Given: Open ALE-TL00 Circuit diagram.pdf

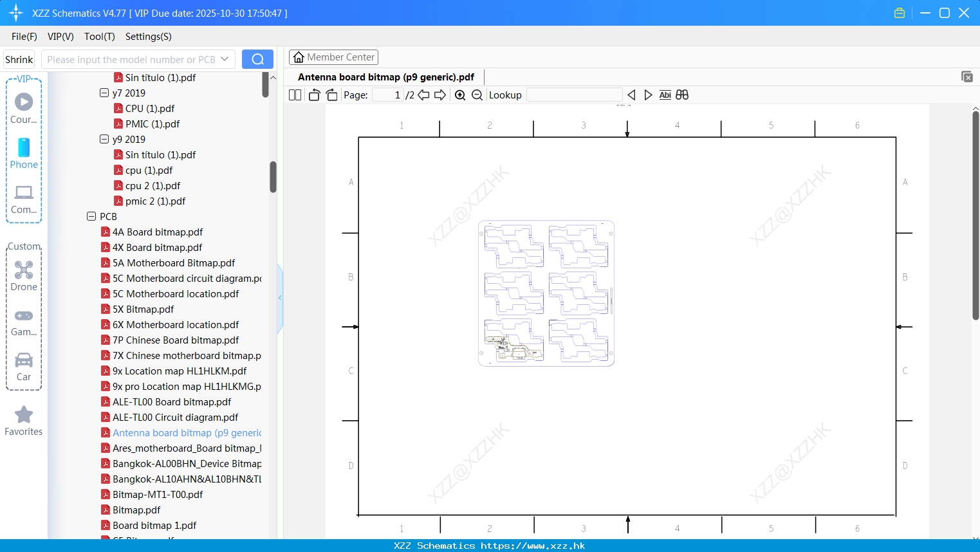Looking at the screenshot, I should tap(176, 417).
